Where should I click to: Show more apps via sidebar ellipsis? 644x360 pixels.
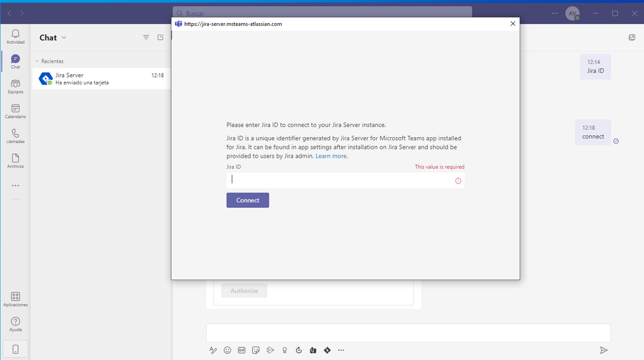[x=15, y=185]
